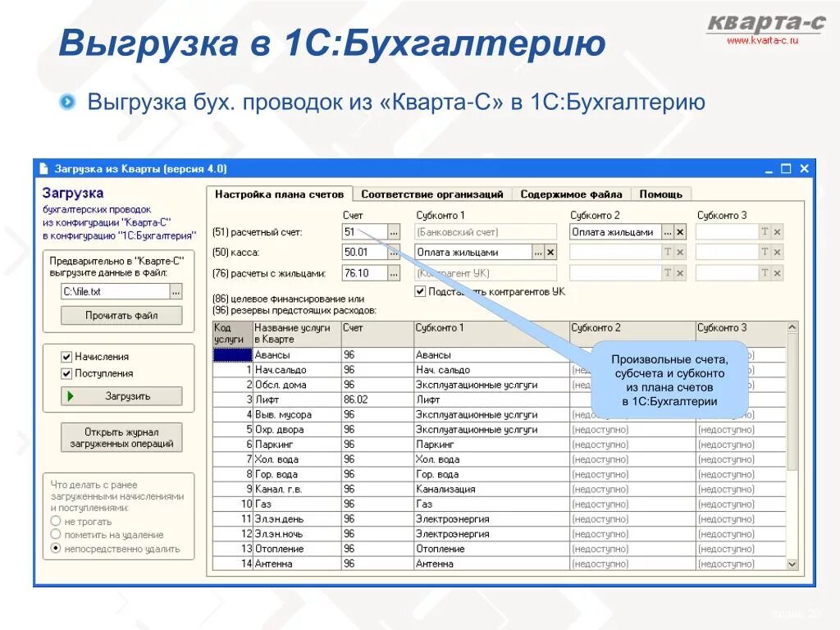Click Прочитать файл button
This screenshot has width=840, height=630.
pyautogui.click(x=121, y=316)
